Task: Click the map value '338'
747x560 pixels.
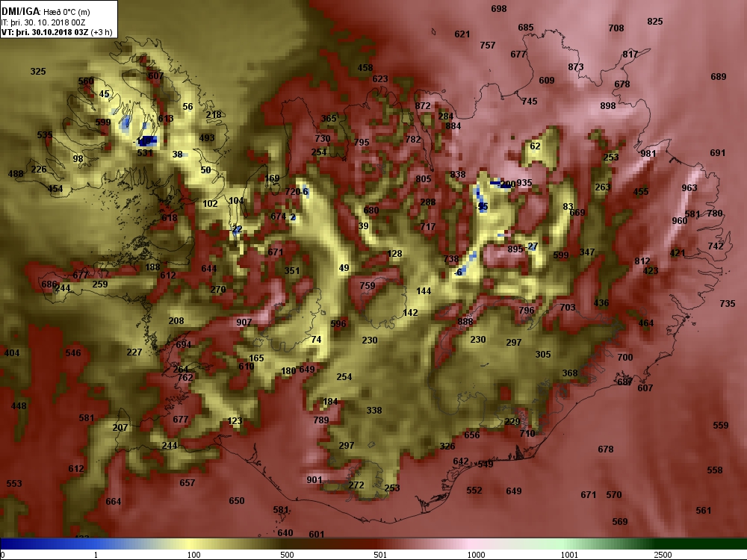Action: (x=374, y=410)
